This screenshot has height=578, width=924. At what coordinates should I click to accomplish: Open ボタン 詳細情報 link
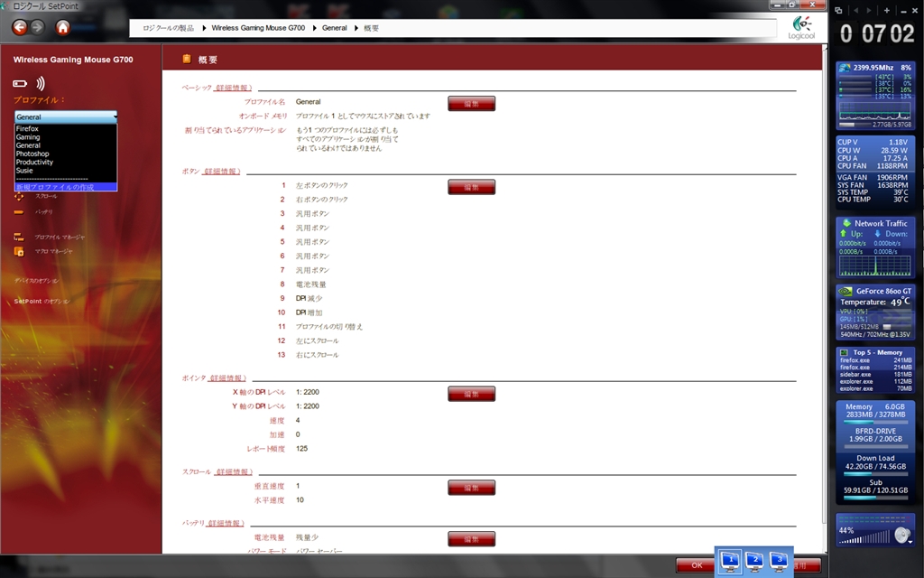(222, 171)
